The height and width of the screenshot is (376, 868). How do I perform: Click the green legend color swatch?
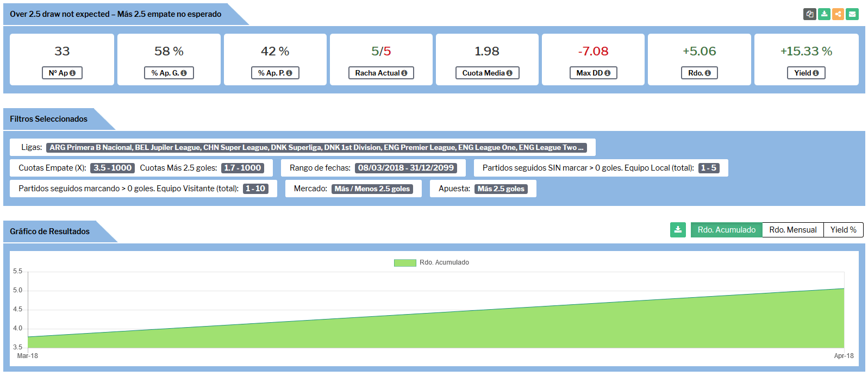(405, 263)
